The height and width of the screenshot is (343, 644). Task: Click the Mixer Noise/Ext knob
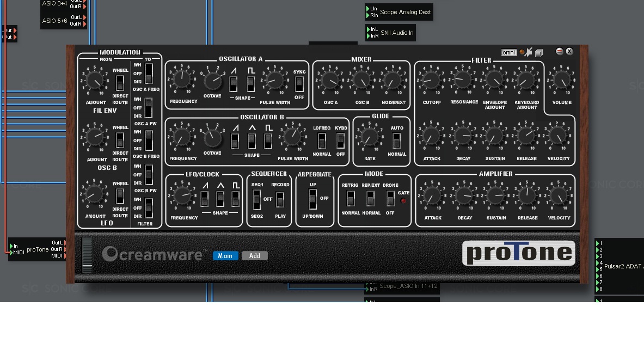[x=392, y=80]
